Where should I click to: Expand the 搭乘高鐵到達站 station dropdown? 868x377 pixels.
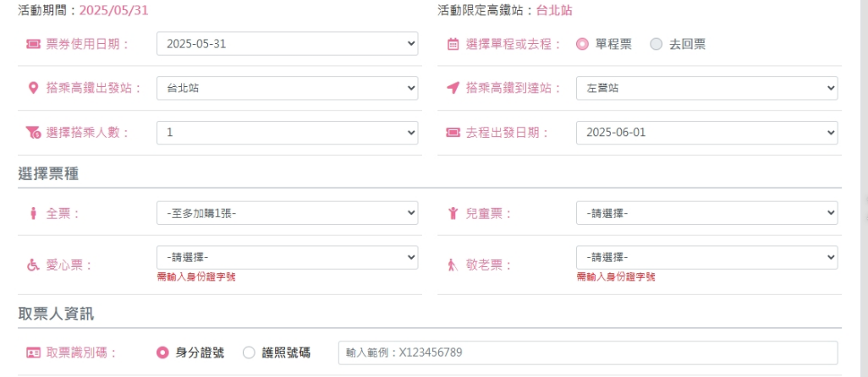[706, 88]
